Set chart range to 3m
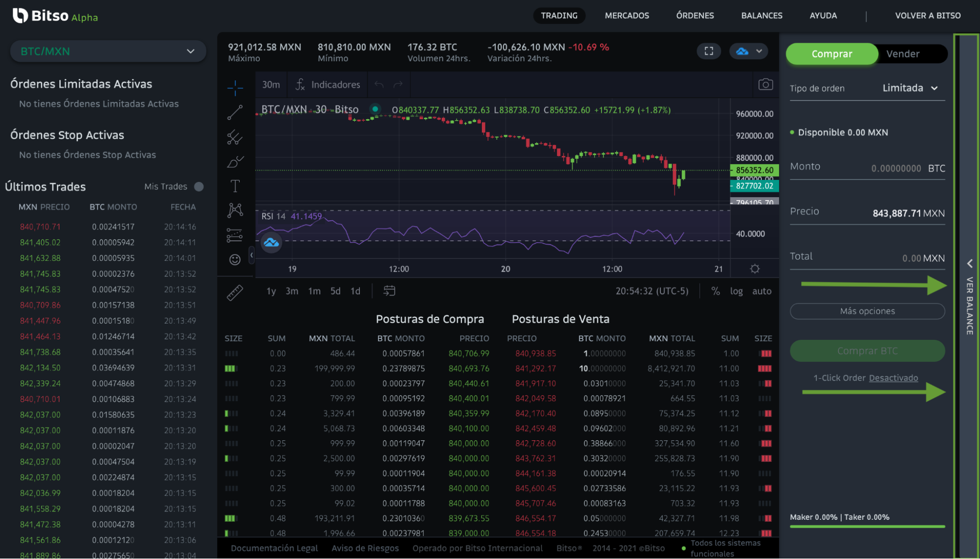Viewport: 980px width, 559px height. [292, 291]
